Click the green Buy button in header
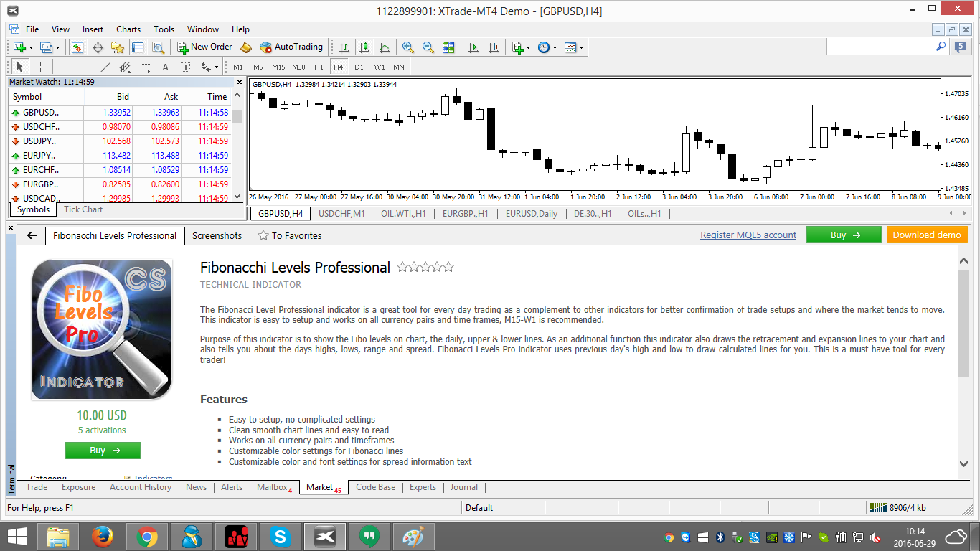The image size is (980, 551). tap(844, 235)
